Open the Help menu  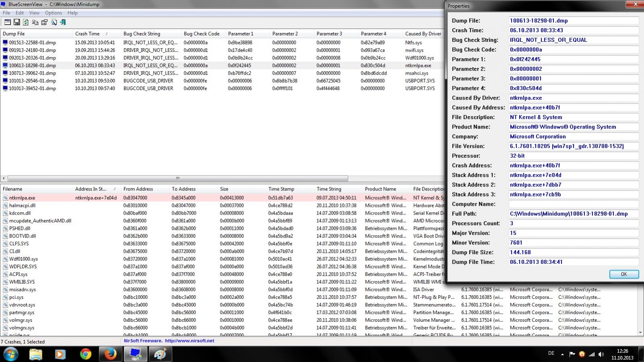(72, 13)
